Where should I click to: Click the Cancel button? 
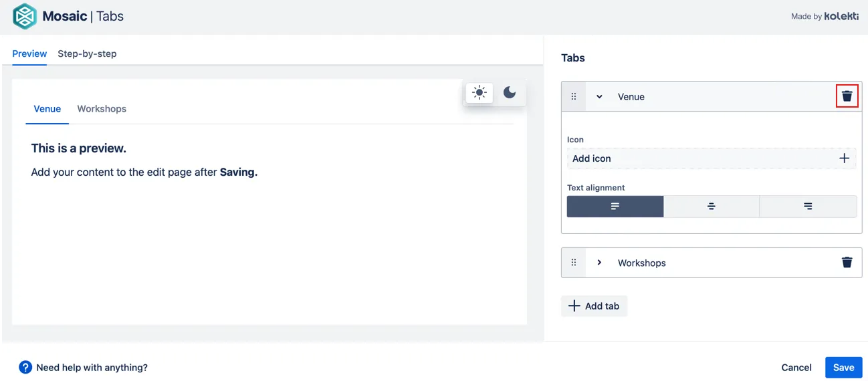[796, 368]
